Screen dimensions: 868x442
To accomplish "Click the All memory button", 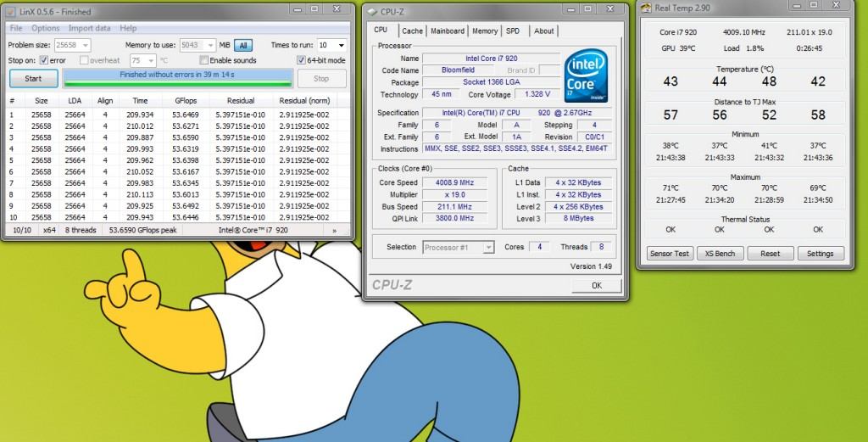I will (243, 46).
